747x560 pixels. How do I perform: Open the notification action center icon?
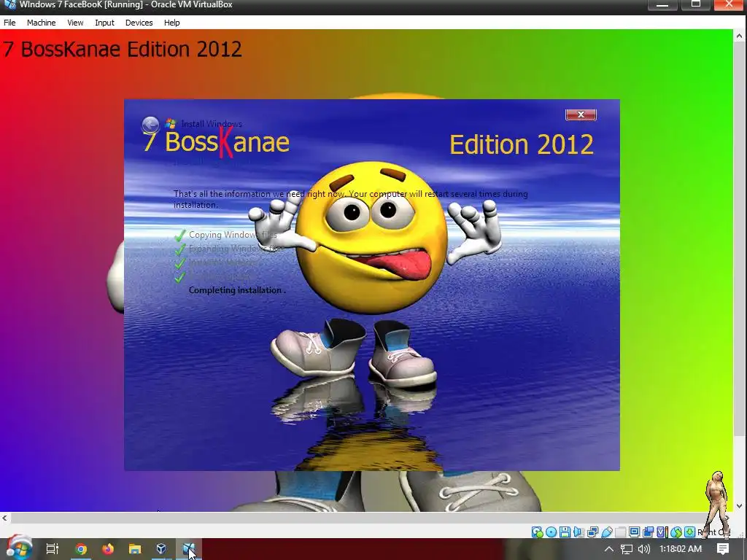tap(723, 549)
